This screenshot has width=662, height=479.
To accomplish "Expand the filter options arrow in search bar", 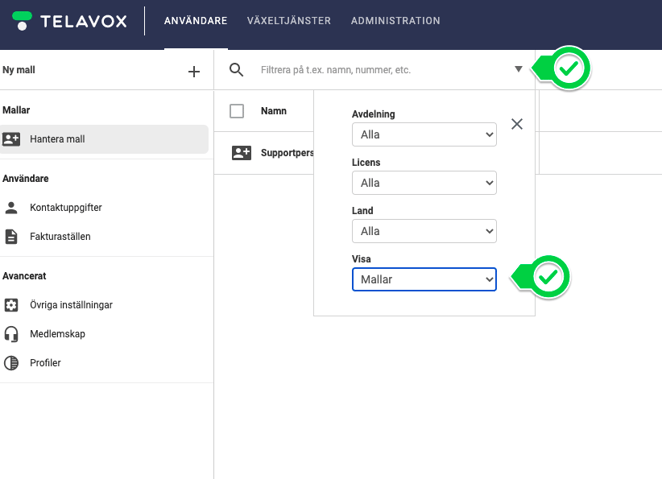I will tap(518, 70).
